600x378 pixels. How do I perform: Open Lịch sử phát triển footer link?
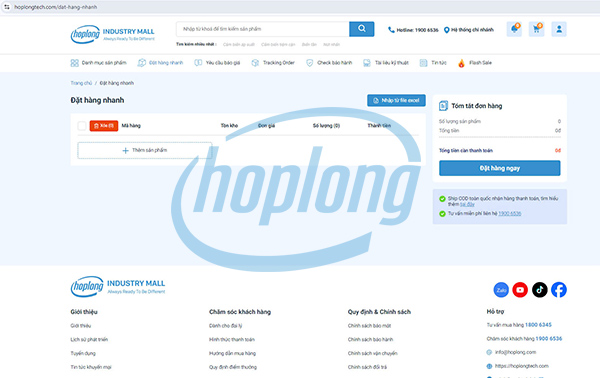89,339
